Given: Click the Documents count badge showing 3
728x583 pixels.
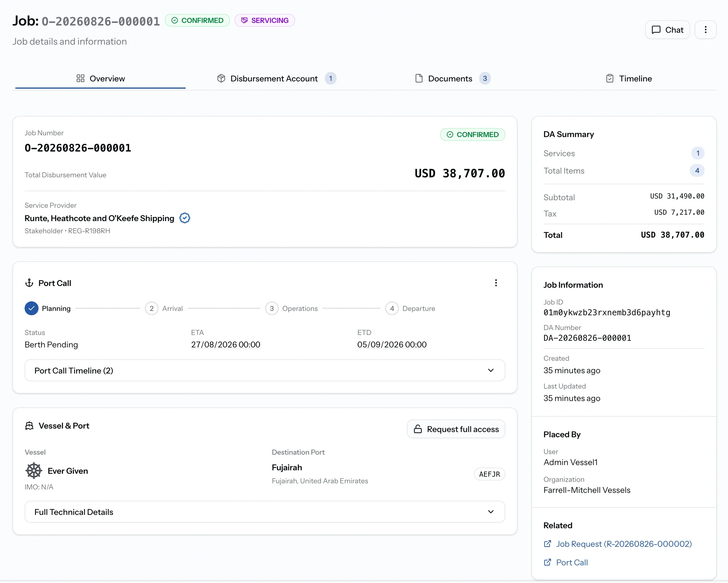Looking at the screenshot, I should [485, 79].
